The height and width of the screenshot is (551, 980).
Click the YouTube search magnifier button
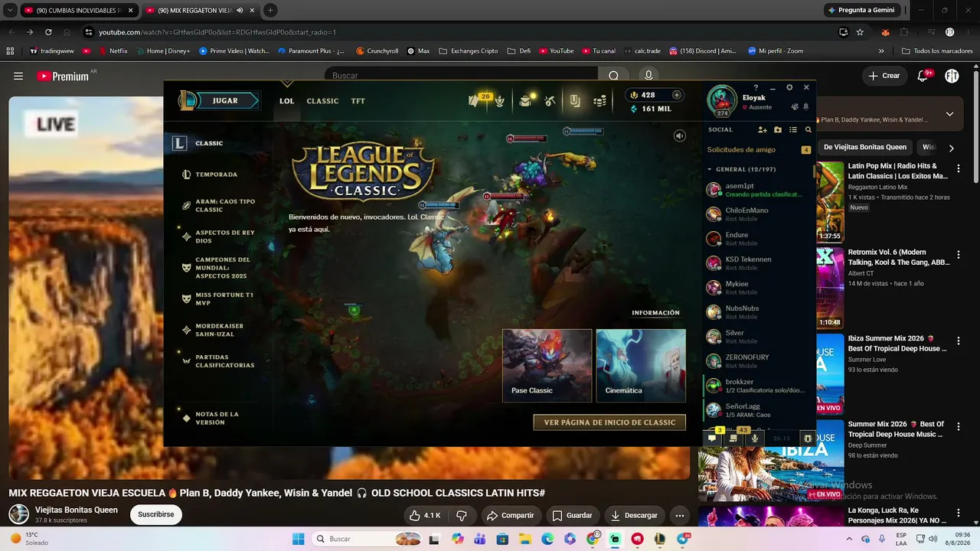pyautogui.click(x=613, y=76)
